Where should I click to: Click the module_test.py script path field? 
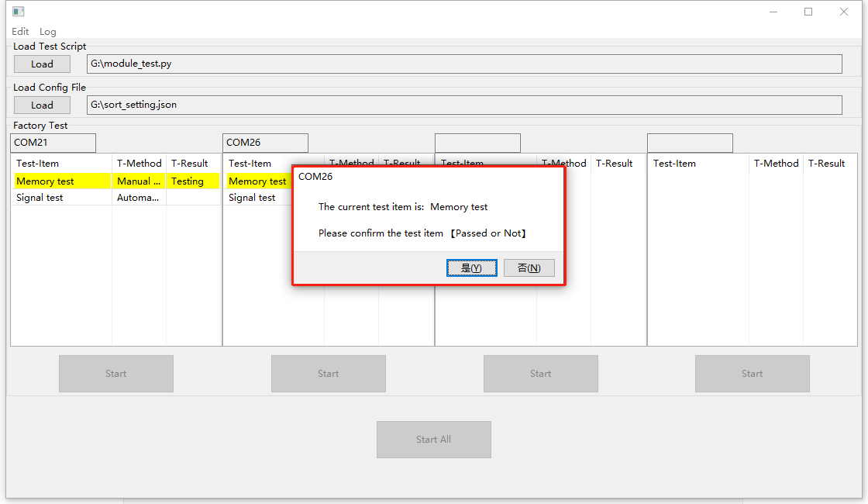[463, 64]
